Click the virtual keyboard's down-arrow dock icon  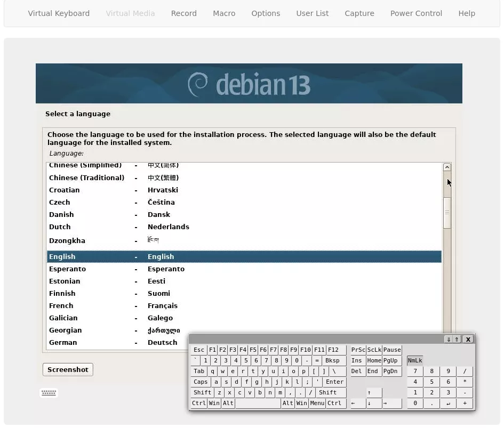click(449, 340)
